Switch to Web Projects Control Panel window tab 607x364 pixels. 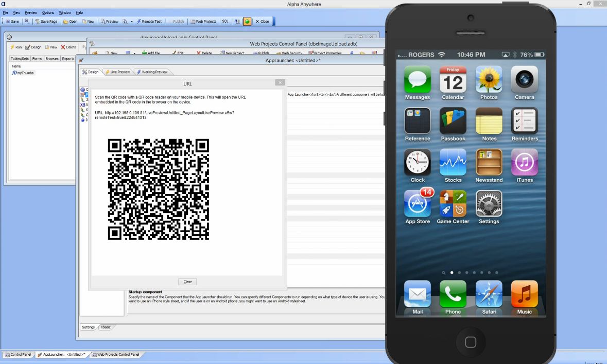pos(116,355)
